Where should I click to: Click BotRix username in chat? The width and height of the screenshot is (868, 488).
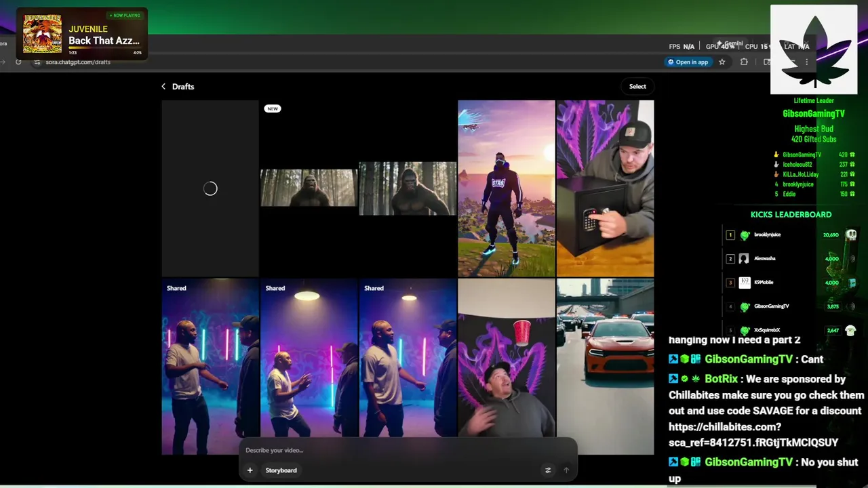click(x=721, y=379)
